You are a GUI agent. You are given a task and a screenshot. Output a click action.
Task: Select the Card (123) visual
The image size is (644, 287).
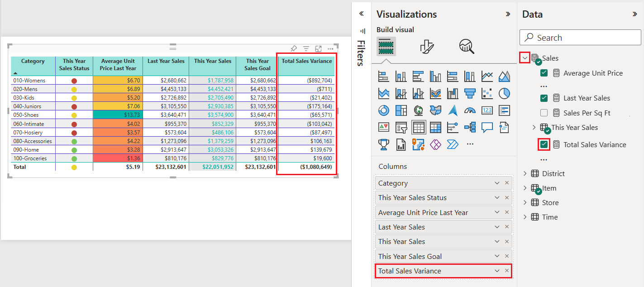coord(487,110)
